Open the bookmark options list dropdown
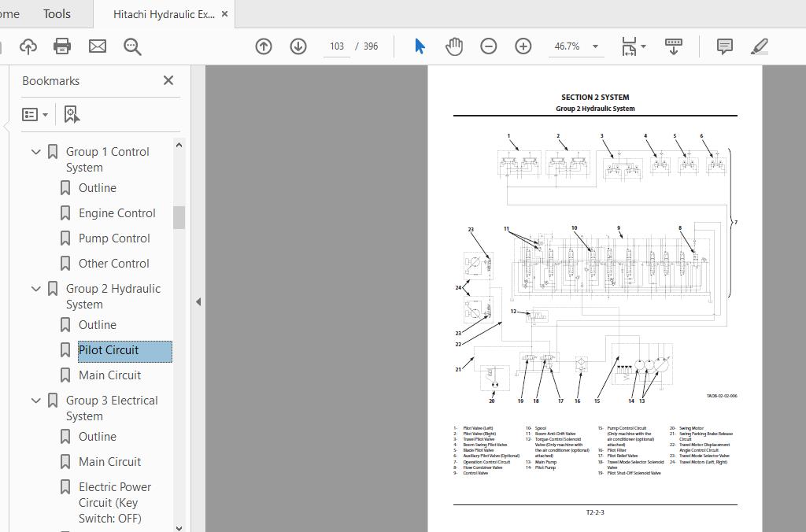 coord(35,115)
